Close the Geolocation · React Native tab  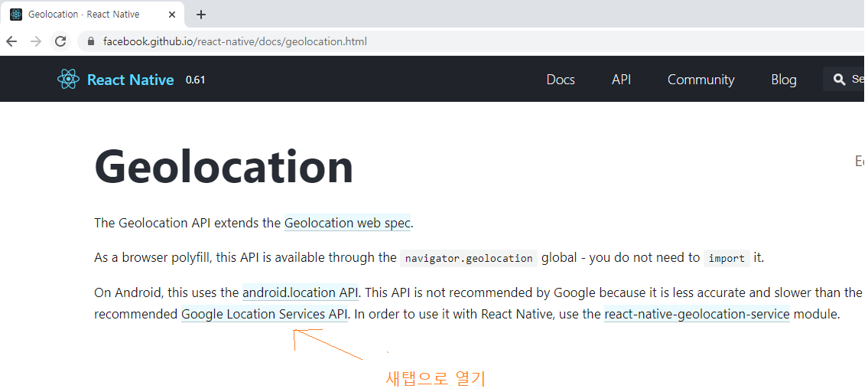click(x=172, y=15)
